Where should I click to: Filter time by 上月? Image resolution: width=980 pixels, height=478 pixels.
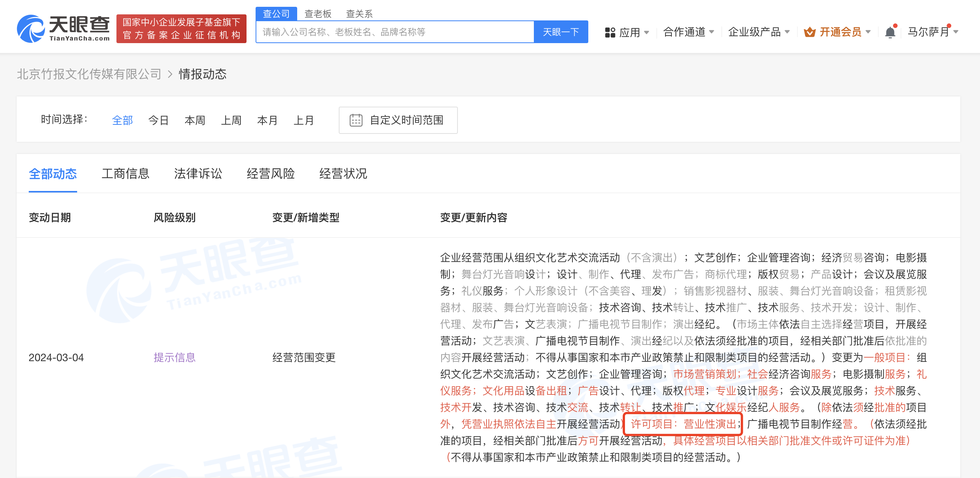point(304,120)
